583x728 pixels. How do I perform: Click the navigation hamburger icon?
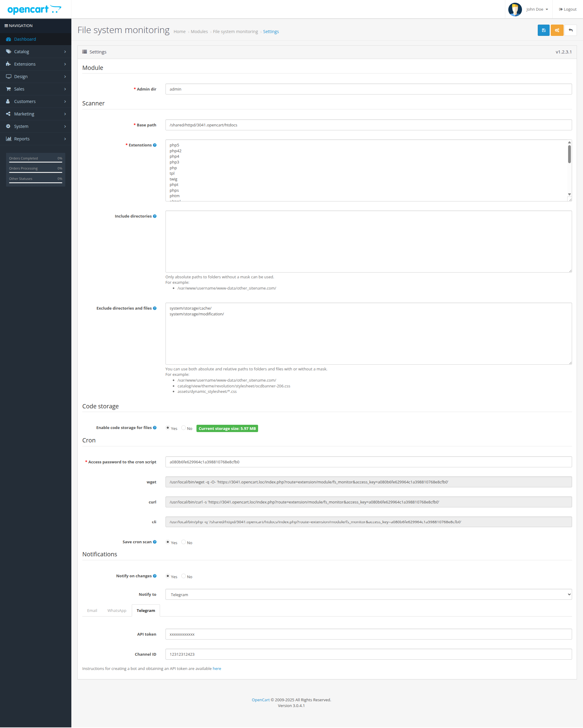coord(6,26)
